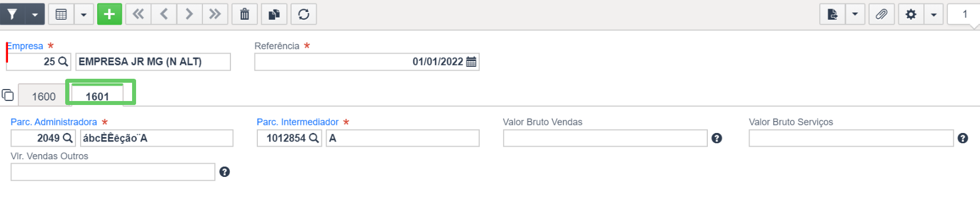The width and height of the screenshot is (980, 222).
Task: Expand the grid view dropdown arrow
Action: point(83,14)
